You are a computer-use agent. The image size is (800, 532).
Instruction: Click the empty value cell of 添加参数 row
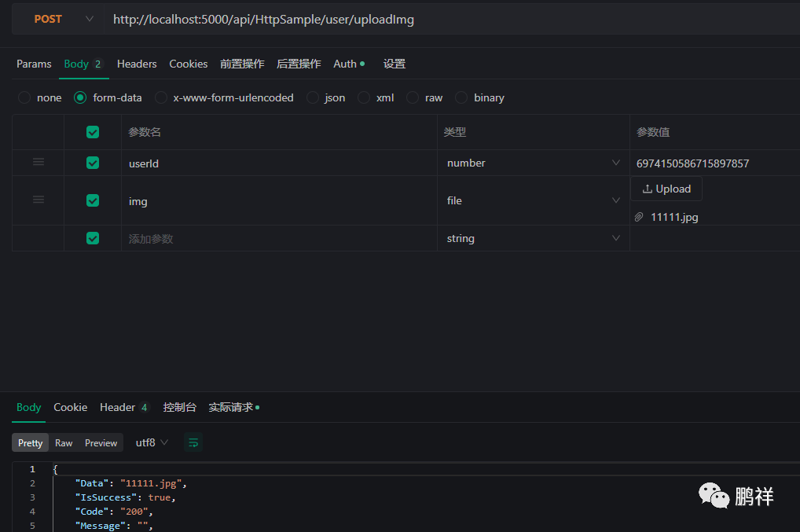tap(715, 238)
